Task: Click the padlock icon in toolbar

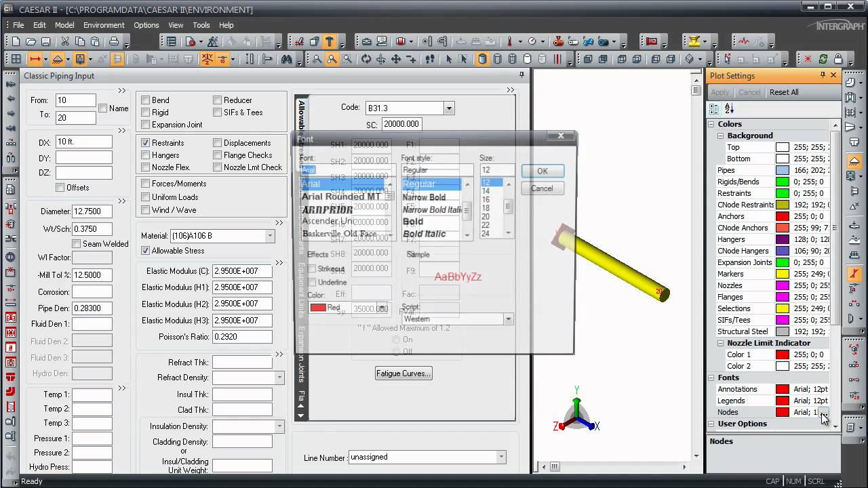Action: [x=837, y=59]
